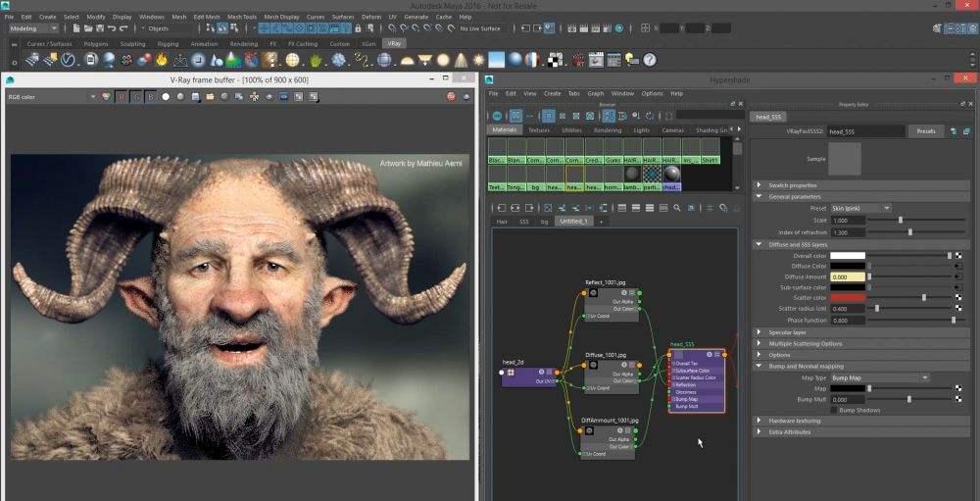This screenshot has height=501, width=980.
Task: Add a new graph tab with plus button
Action: coord(602,222)
